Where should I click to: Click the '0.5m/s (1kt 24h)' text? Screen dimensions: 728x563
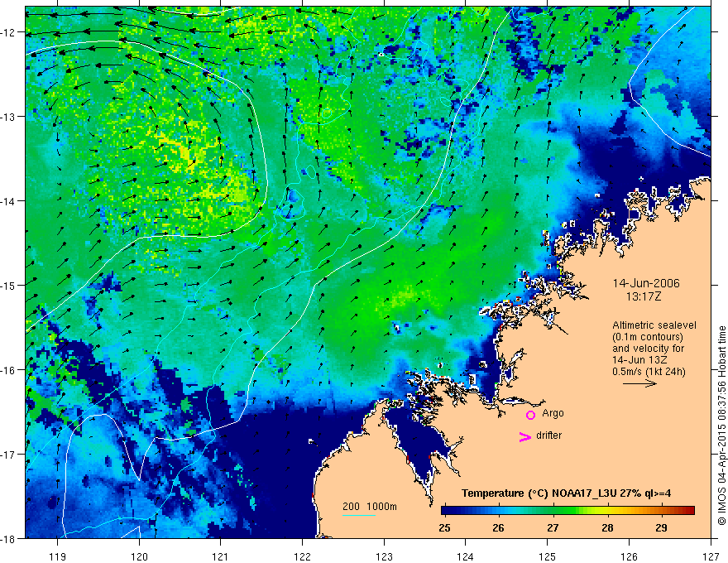click(x=649, y=372)
